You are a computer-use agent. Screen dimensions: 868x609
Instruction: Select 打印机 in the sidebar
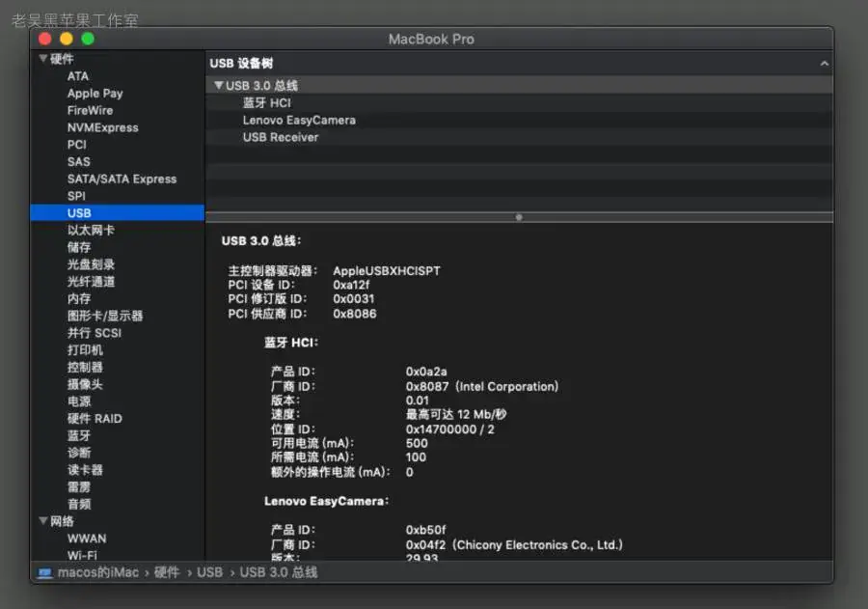coord(85,350)
